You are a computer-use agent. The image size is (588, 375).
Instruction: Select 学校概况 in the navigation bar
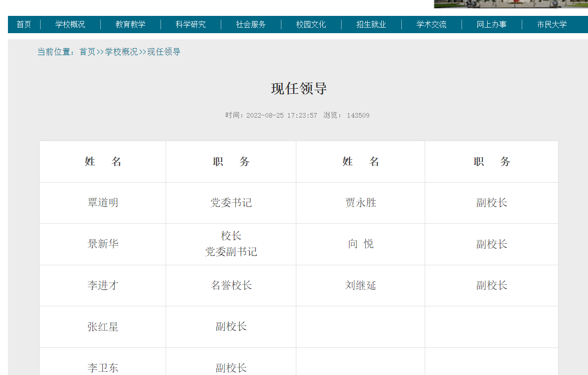tap(70, 25)
